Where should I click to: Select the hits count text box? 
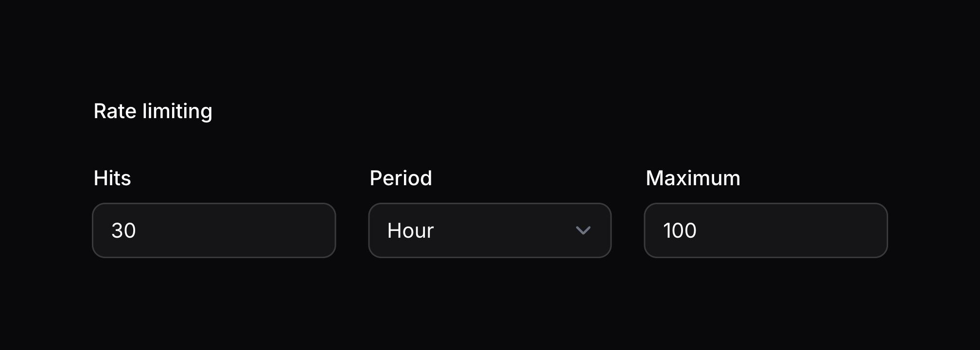pos(214,230)
